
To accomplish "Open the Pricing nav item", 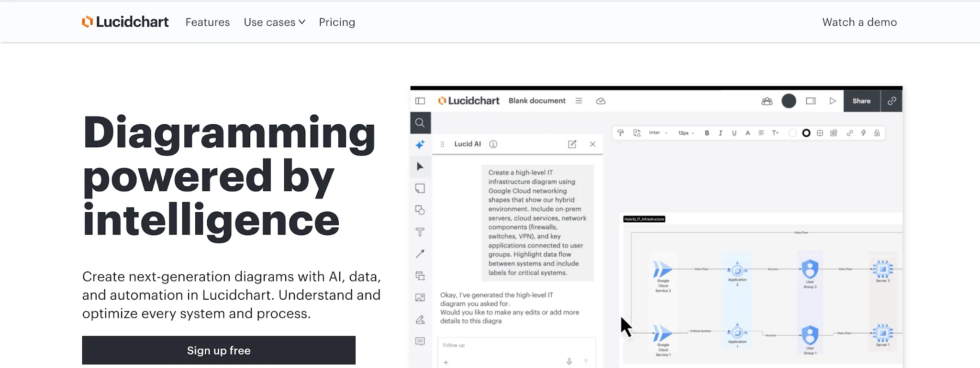I will (x=337, y=22).
